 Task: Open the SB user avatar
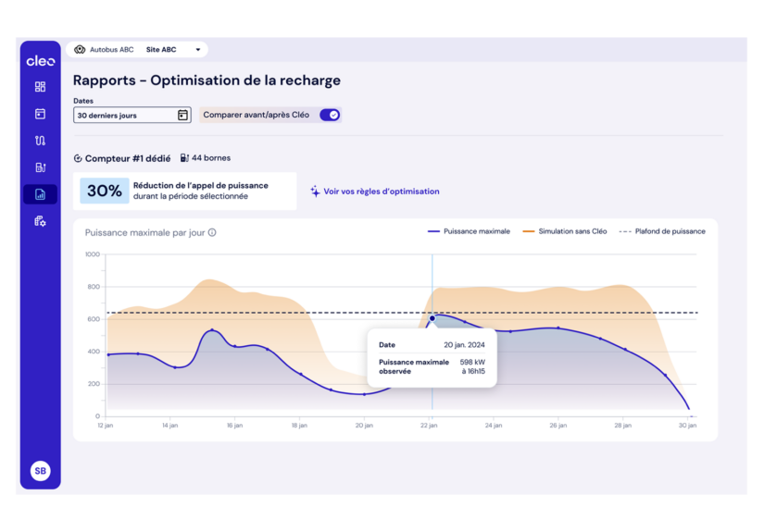(x=40, y=471)
